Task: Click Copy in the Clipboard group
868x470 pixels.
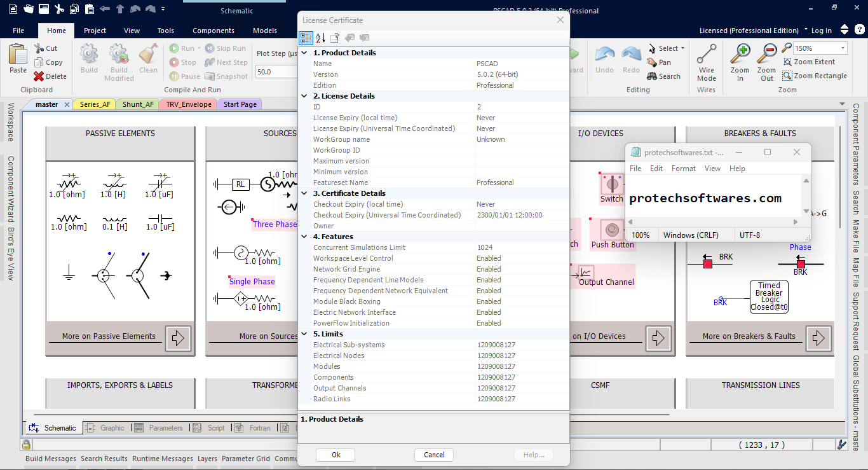Action: [x=48, y=62]
